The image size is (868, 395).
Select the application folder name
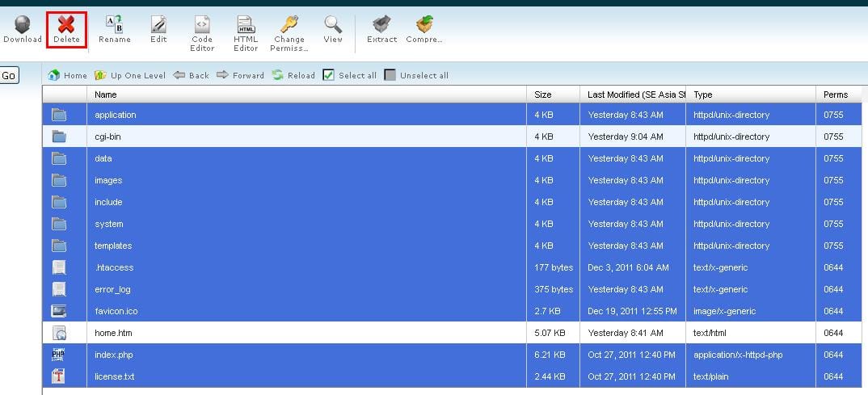[115, 115]
